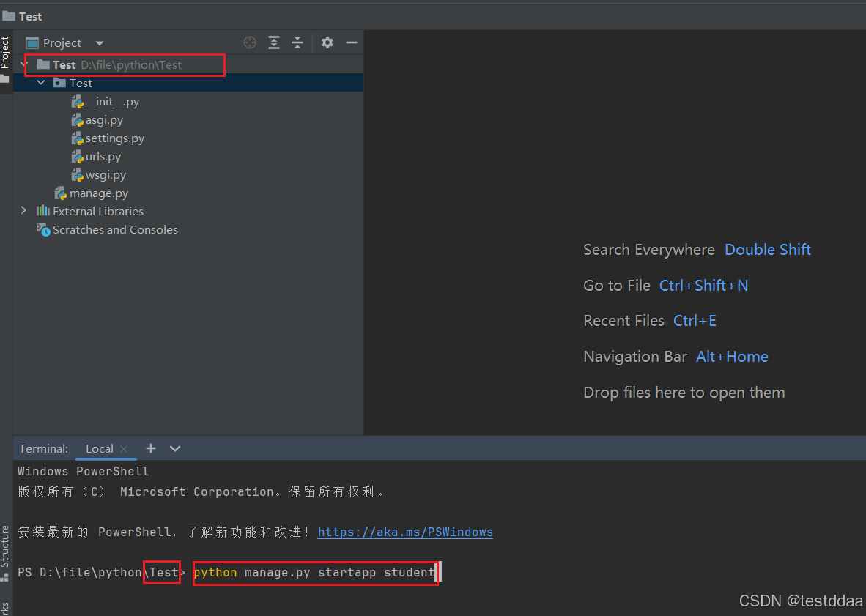
Task: Select Opened File using the crosshair icon
Action: coord(249,42)
